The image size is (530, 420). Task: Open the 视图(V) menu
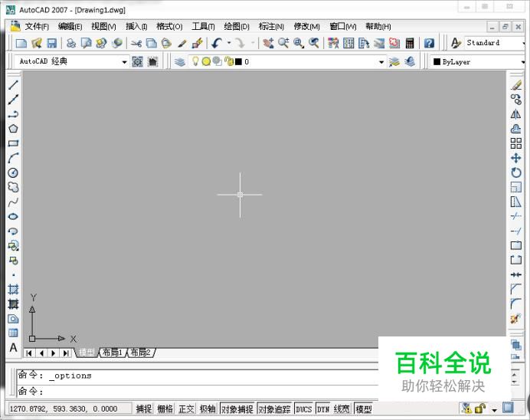click(x=103, y=26)
